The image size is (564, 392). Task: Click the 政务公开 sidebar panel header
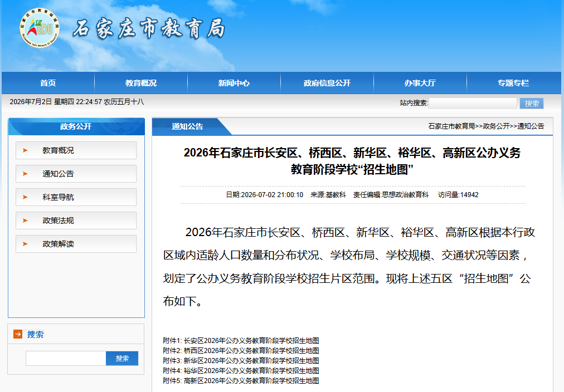click(x=76, y=126)
